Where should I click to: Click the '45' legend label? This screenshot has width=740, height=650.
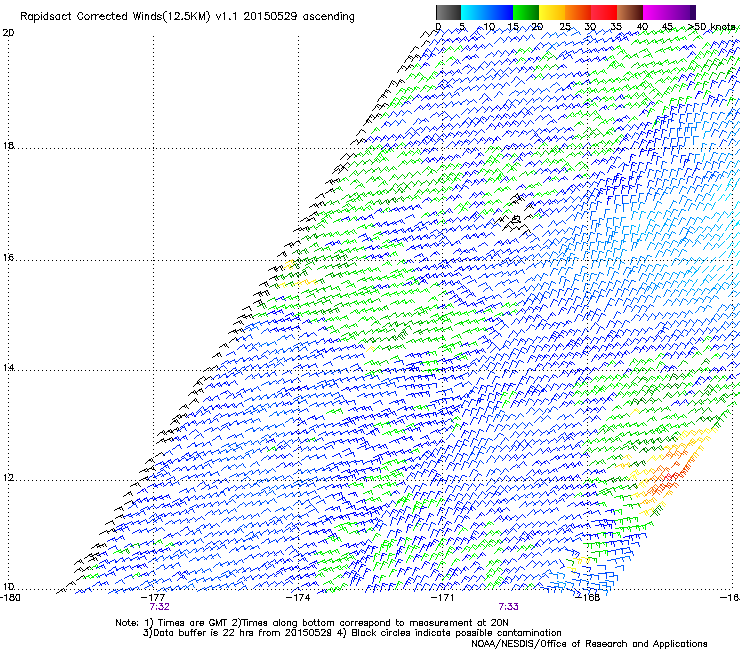667,27
